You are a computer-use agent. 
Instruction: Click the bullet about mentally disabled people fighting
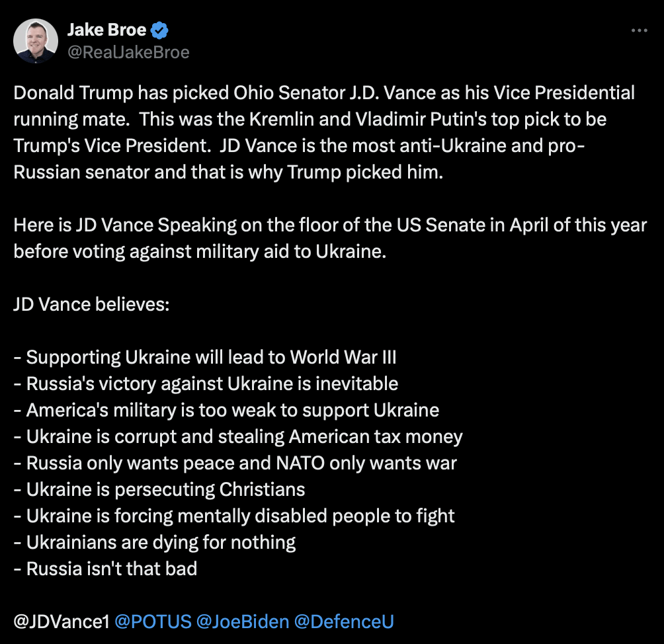[234, 516]
